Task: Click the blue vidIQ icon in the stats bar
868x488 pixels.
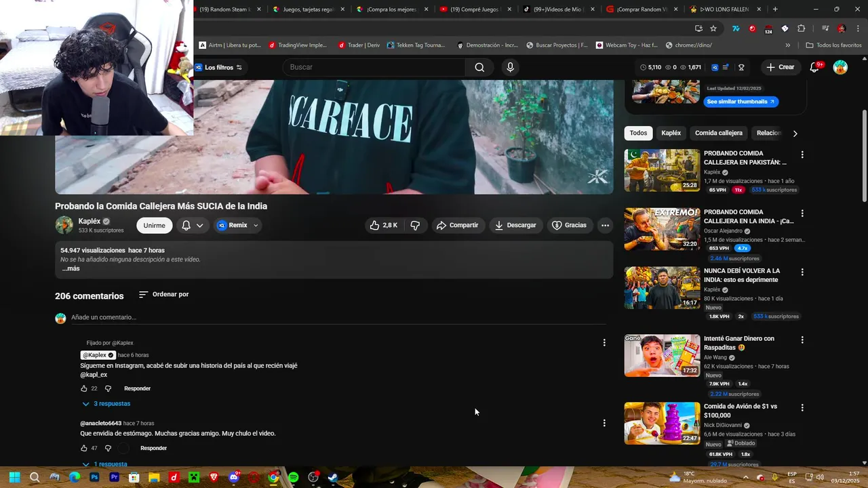Action: pyautogui.click(x=715, y=67)
